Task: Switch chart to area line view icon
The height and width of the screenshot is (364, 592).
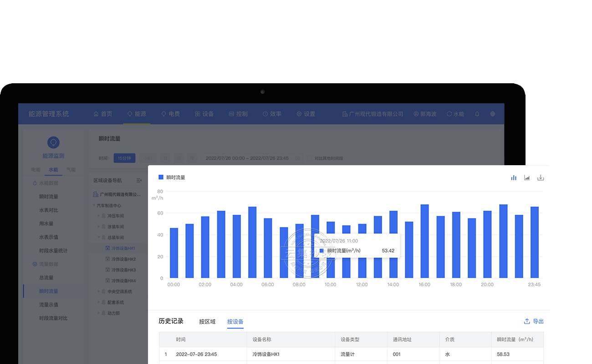Action: pyautogui.click(x=527, y=177)
